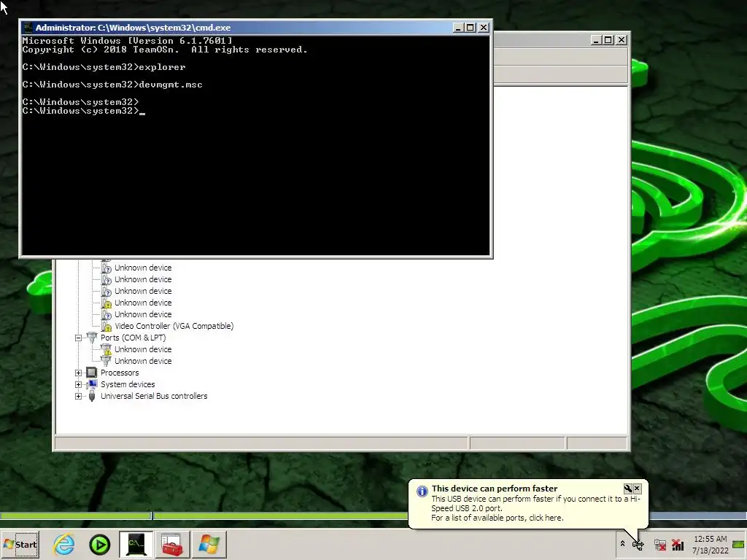Viewport: 747px width, 560px height.
Task: Show hidden tray icons chevron
Action: pos(622,544)
